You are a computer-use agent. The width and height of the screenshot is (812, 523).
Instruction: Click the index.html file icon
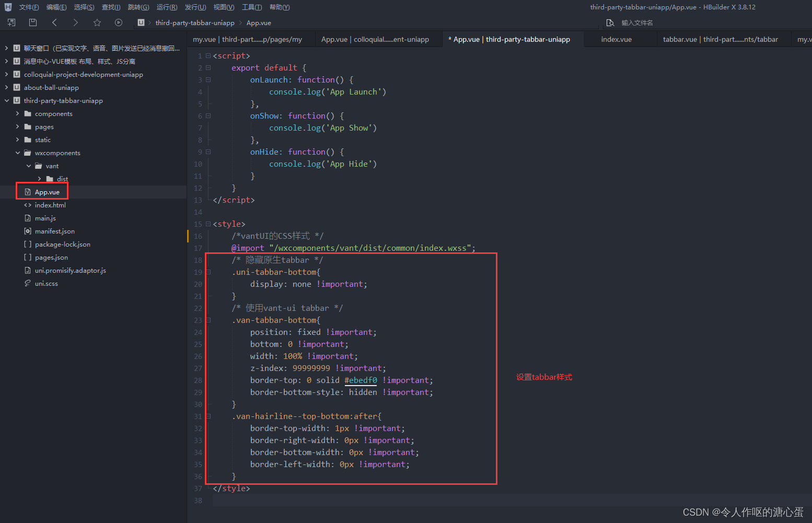[28, 205]
